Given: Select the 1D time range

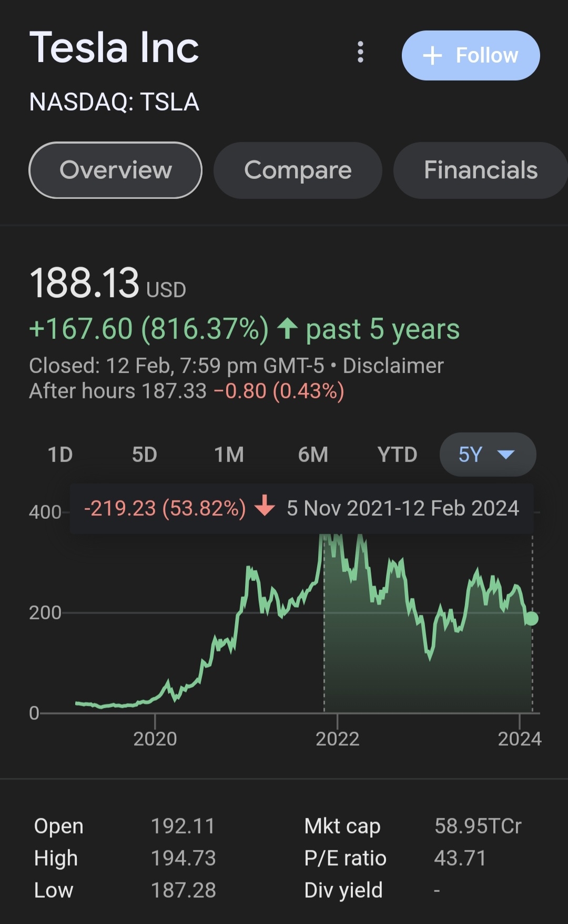Looking at the screenshot, I should [x=60, y=455].
